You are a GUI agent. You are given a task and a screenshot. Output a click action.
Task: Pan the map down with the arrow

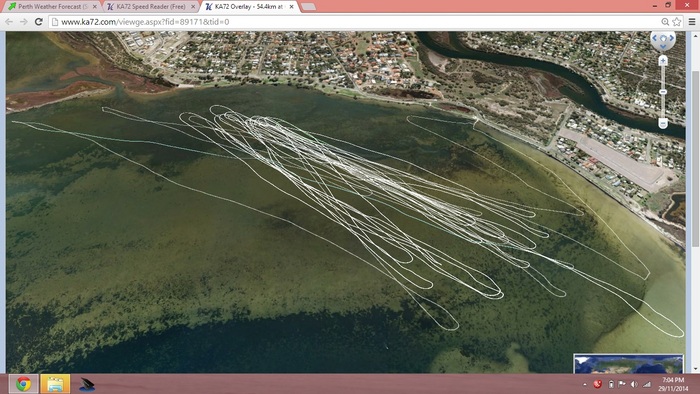(x=663, y=46)
